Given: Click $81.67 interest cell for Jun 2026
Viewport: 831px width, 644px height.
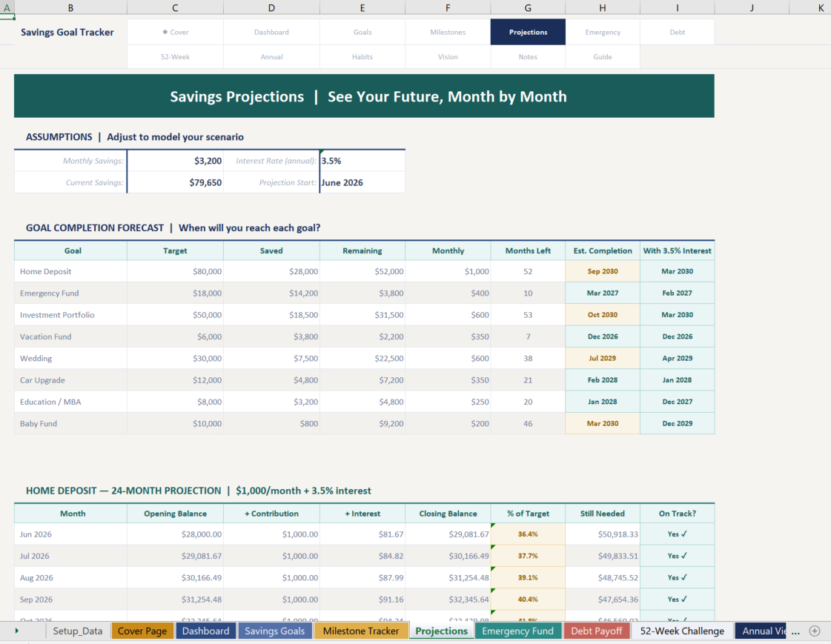Looking at the screenshot, I should [x=362, y=534].
